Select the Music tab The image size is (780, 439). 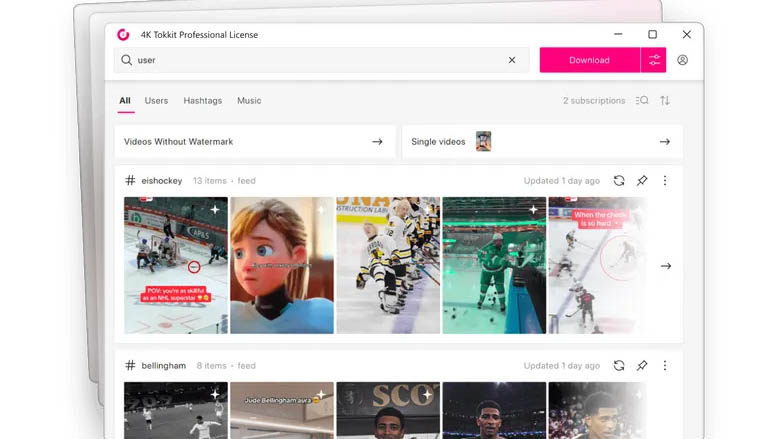click(249, 101)
